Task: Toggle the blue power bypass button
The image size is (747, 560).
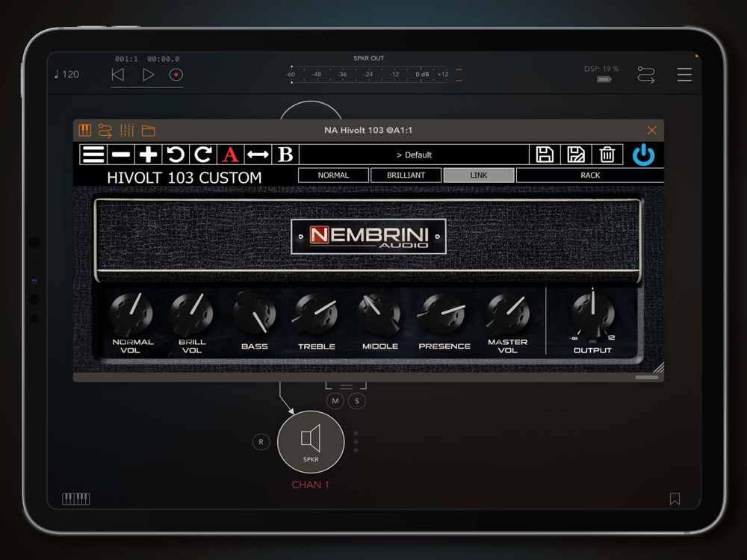Action: [643, 155]
